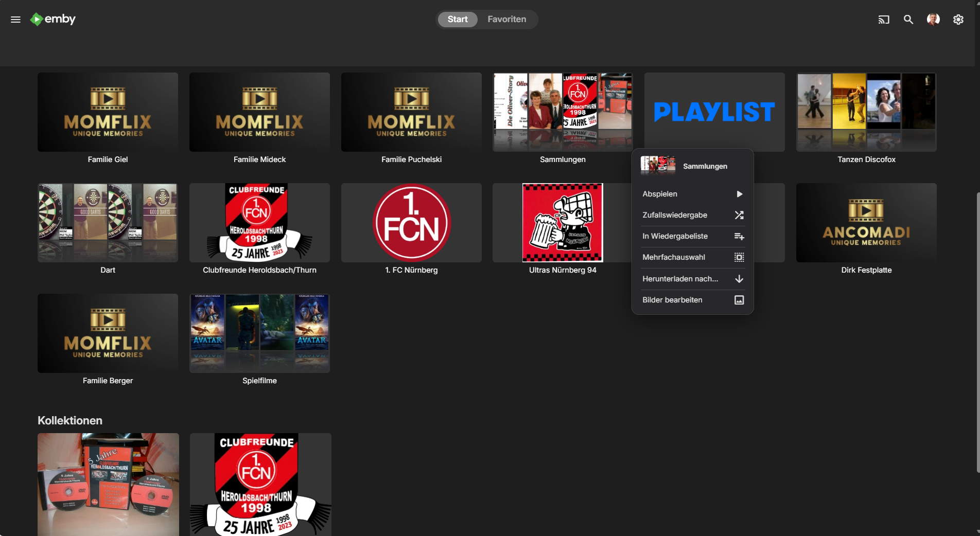980x536 pixels.
Task: Click the Dart title link
Action: coord(108,270)
